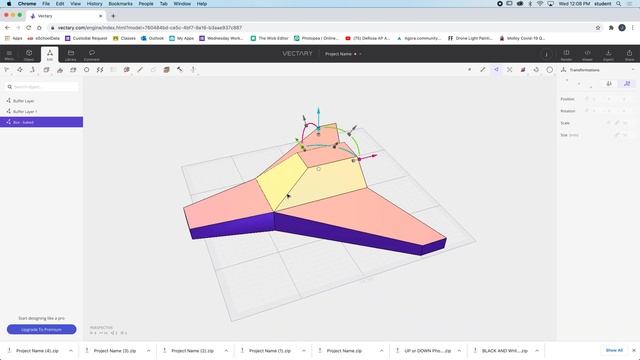Open the History menu in menu bar
The image size is (640, 360).
click(94, 4)
